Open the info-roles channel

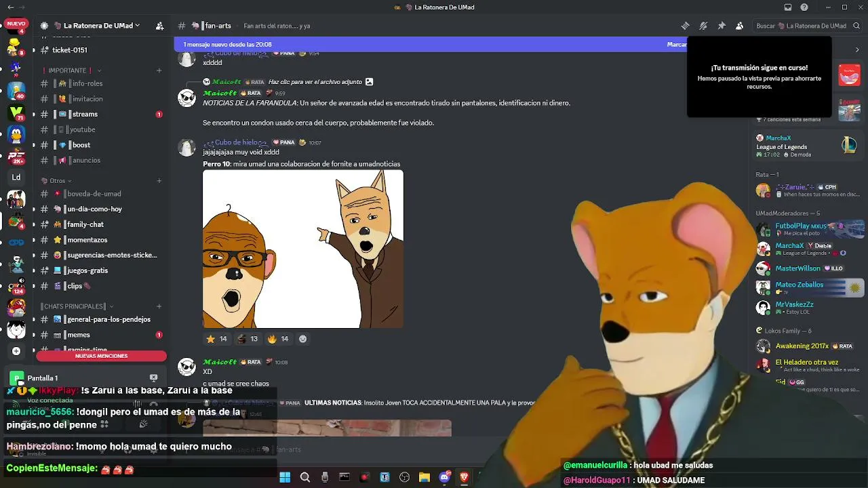(x=102, y=83)
